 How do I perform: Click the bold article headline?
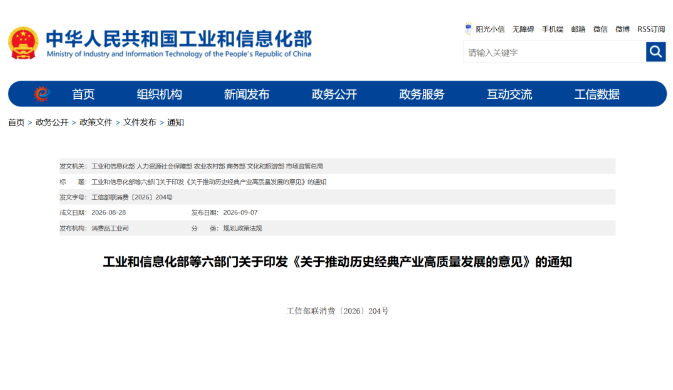[x=337, y=262]
